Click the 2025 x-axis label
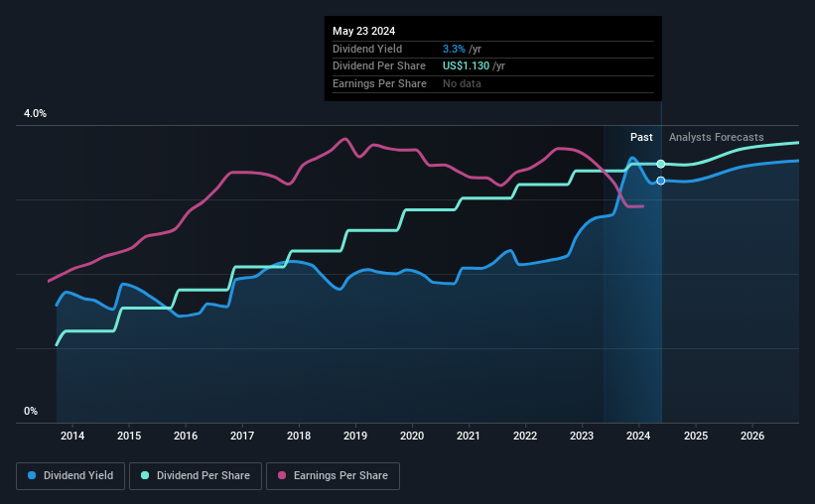 [x=696, y=436]
